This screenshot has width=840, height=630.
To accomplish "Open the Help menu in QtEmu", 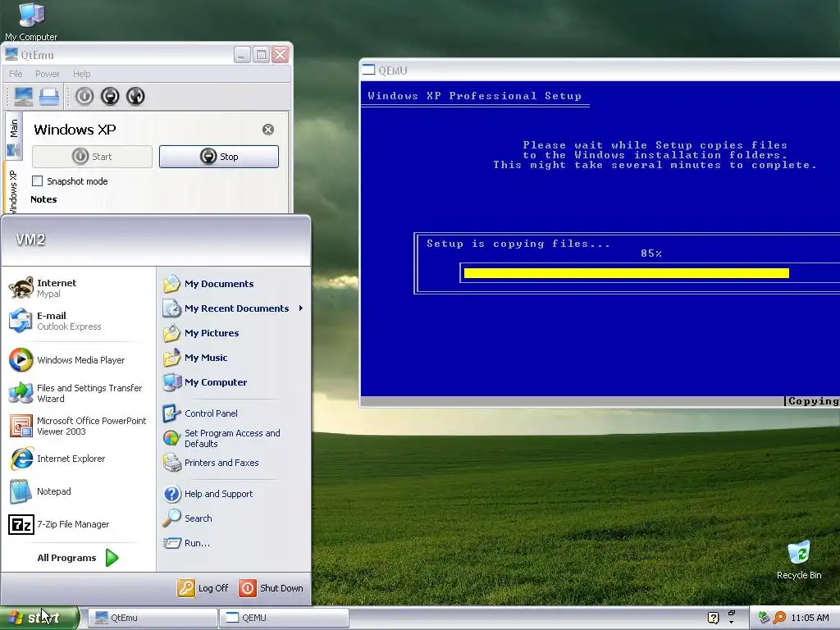I will tap(81, 74).
